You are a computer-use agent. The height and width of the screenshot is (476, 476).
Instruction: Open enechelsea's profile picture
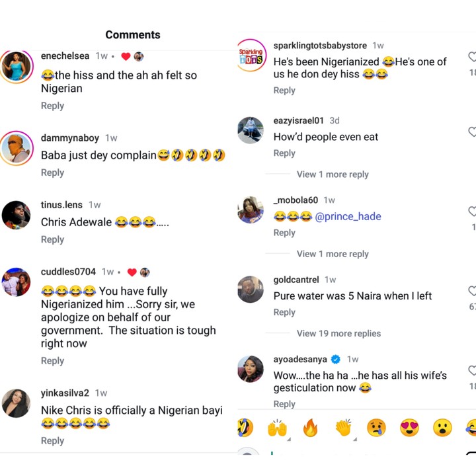pyautogui.click(x=16, y=66)
